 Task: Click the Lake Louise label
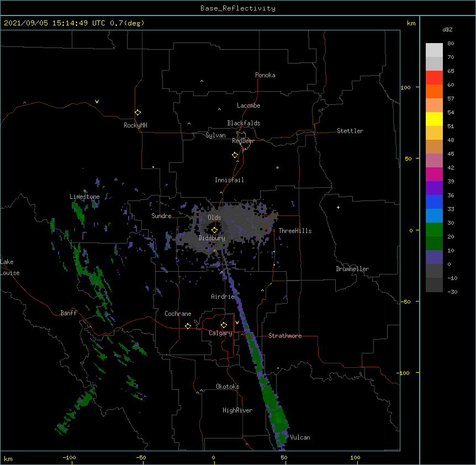coord(10,267)
